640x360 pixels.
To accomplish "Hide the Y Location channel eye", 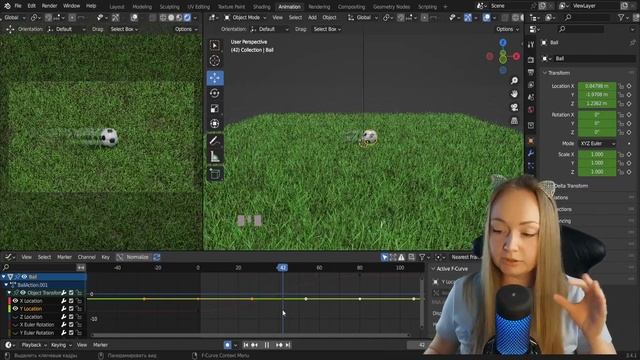I will tap(16, 309).
